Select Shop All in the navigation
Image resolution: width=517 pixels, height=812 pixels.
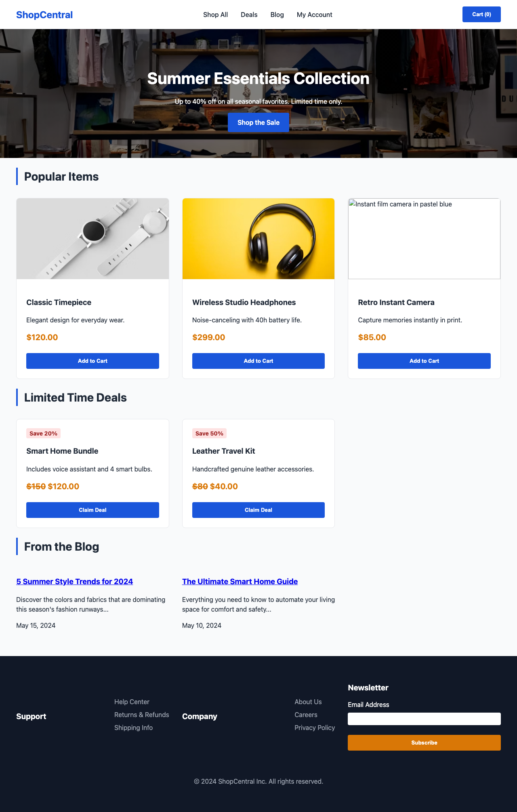pyautogui.click(x=215, y=15)
